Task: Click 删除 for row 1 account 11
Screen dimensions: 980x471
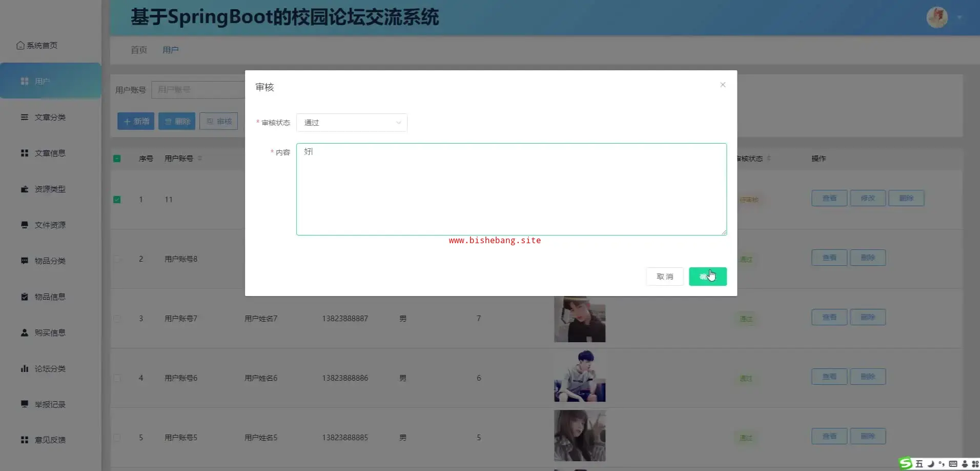Action: 906,198
